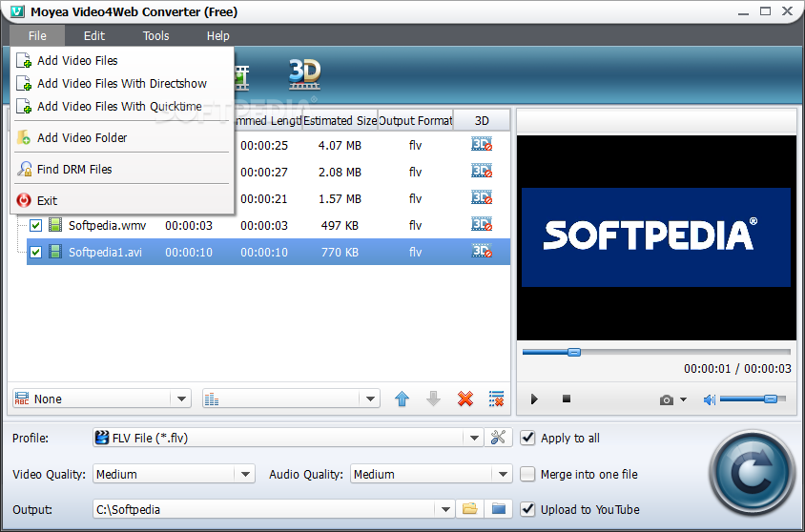Image resolution: width=805 pixels, height=532 pixels.
Task: Open Audio Quality Medium dropdown
Action: 503,474
